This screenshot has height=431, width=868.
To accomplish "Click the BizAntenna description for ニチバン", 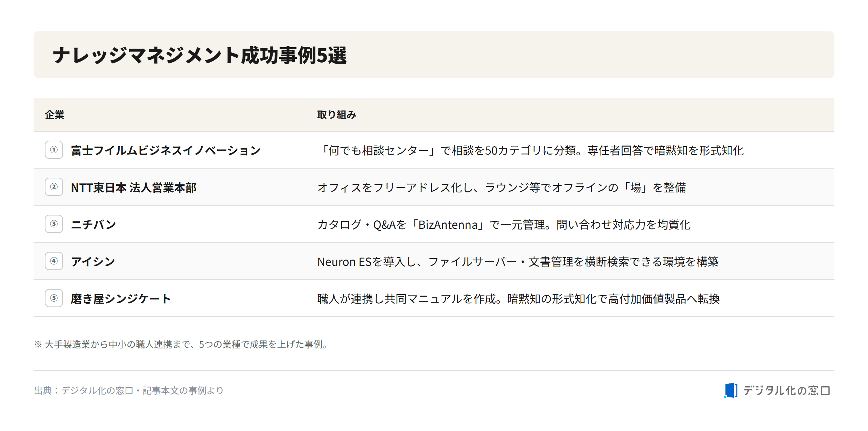I will [504, 225].
